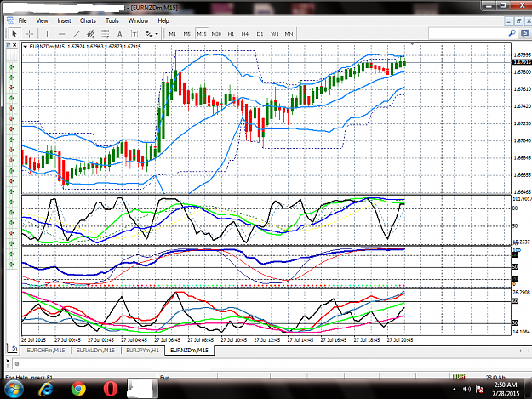Choose the trendline drawing tool

pos(77,34)
